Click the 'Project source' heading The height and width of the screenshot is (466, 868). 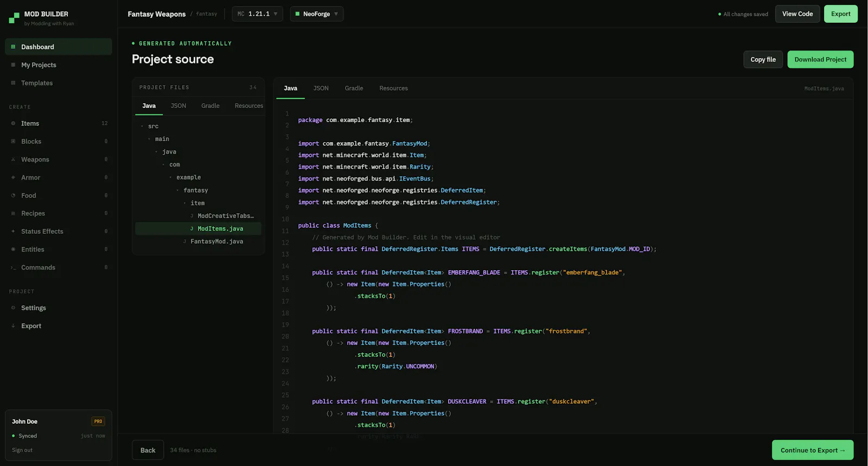[x=173, y=59]
